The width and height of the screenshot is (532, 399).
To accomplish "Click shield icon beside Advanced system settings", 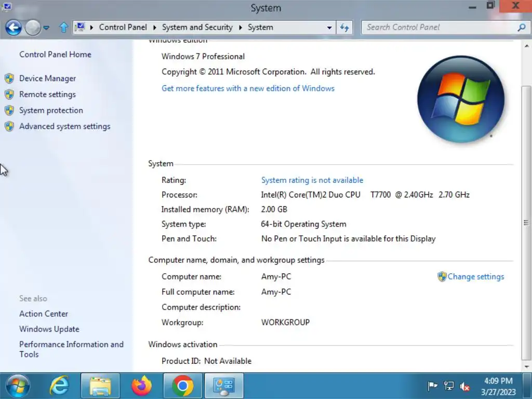I will 9,126.
